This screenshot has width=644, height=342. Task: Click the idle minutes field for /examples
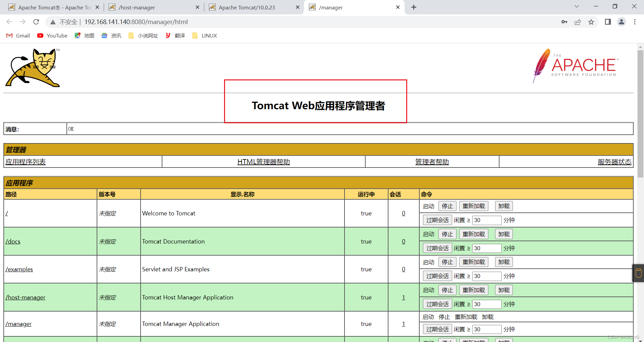click(487, 276)
